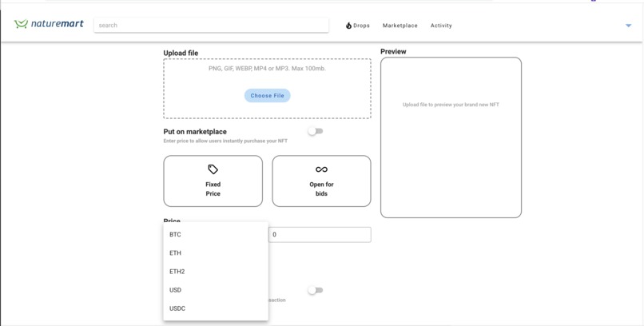
Task: Open Drops with the flame icon
Action: pos(358,26)
